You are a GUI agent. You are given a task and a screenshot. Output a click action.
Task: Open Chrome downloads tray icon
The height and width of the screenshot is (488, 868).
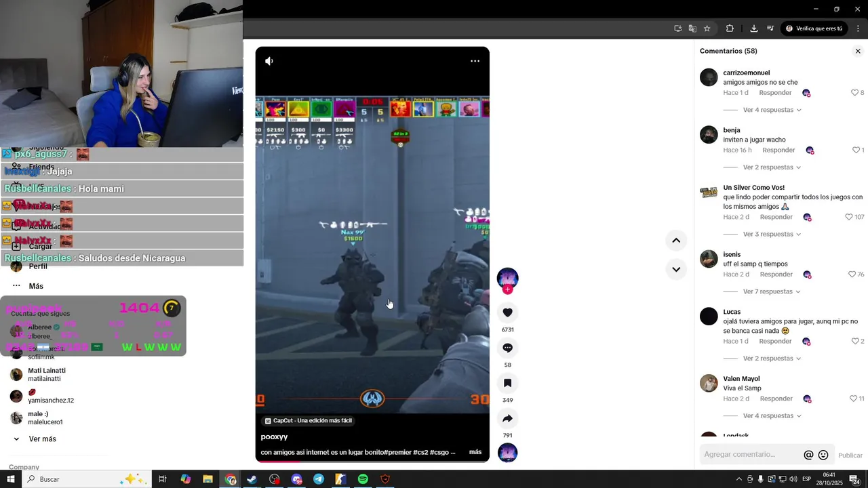click(x=754, y=28)
